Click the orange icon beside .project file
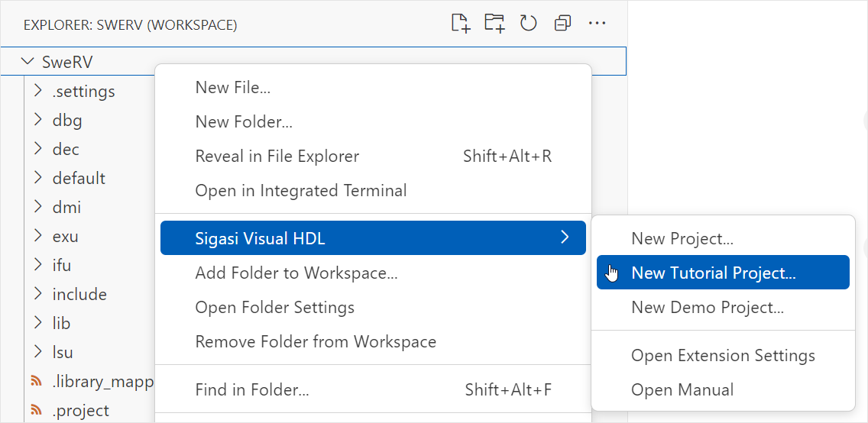Viewport: 868px width, 423px height. click(x=36, y=410)
